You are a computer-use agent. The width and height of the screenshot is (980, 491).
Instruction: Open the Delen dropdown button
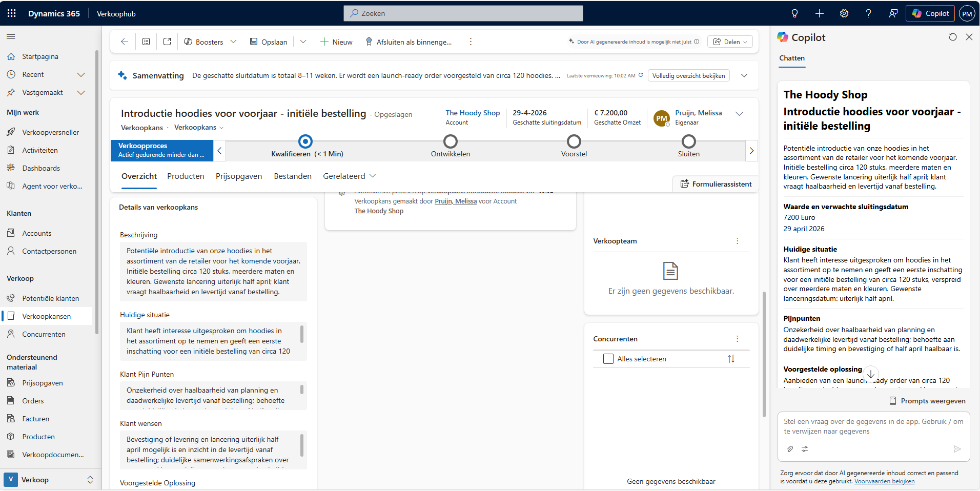pos(730,42)
